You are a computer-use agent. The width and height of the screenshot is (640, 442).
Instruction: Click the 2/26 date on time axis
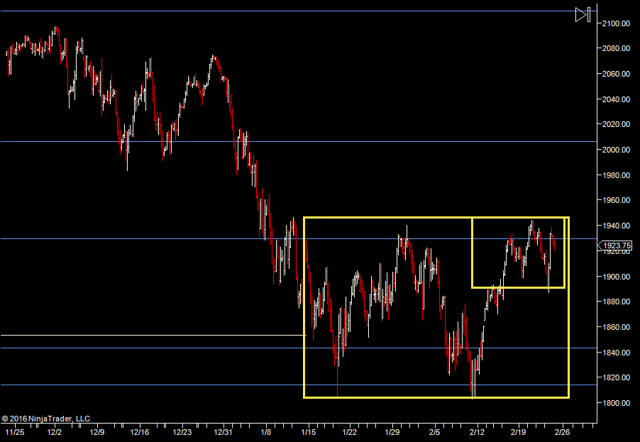tap(562, 432)
